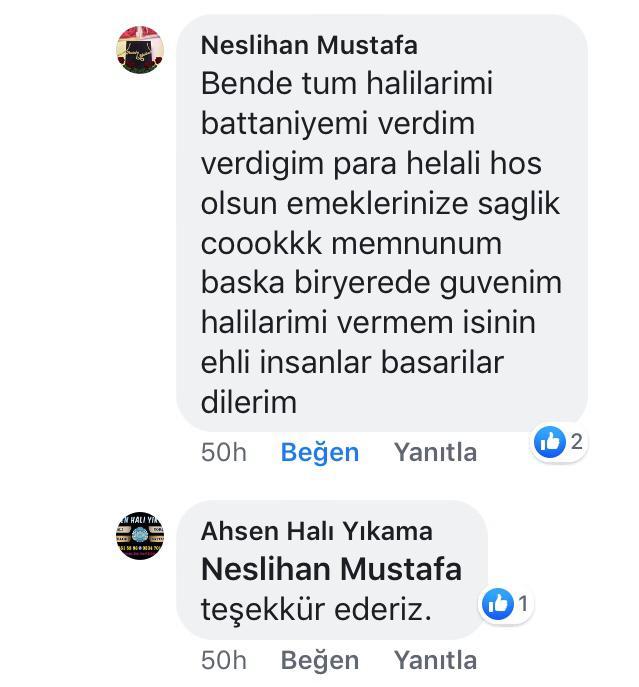This screenshot has width=639, height=687.
Task: Open 50h timestamp under Neslihan's comment
Action: click(224, 452)
